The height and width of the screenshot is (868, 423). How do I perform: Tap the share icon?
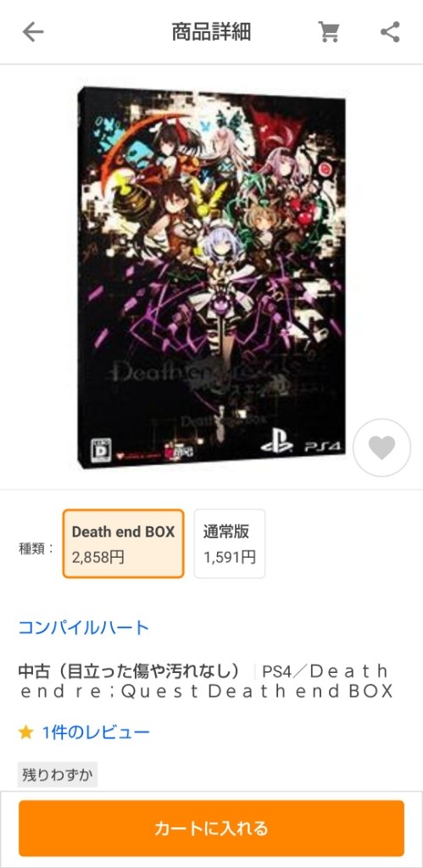(390, 32)
